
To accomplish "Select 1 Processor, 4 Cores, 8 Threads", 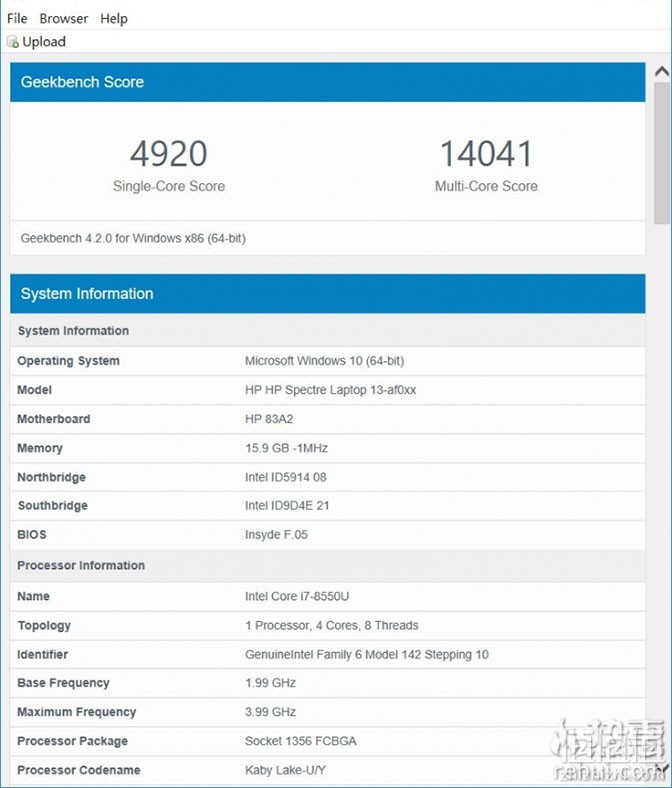I will tap(332, 626).
